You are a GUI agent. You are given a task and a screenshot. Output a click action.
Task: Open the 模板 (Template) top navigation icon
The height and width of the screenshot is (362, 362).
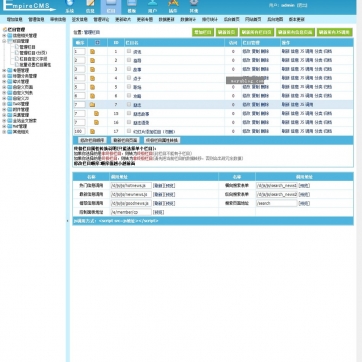pyautogui.click(x=132, y=6)
